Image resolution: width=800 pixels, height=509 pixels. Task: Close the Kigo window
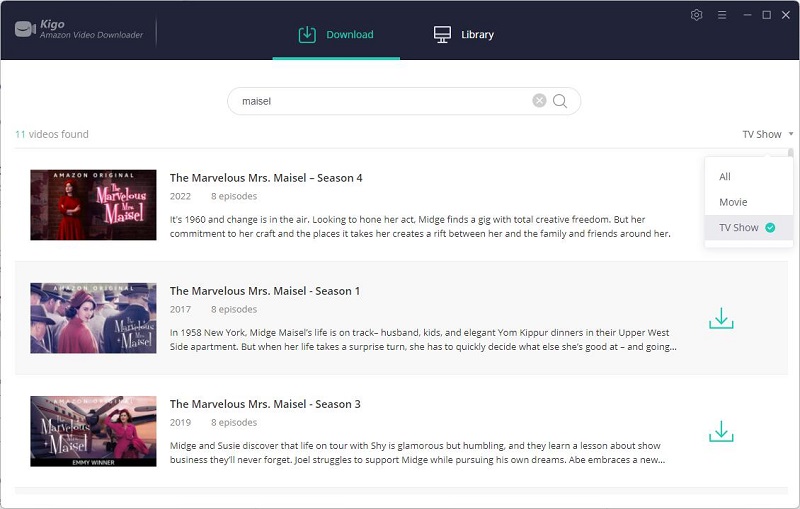786,15
